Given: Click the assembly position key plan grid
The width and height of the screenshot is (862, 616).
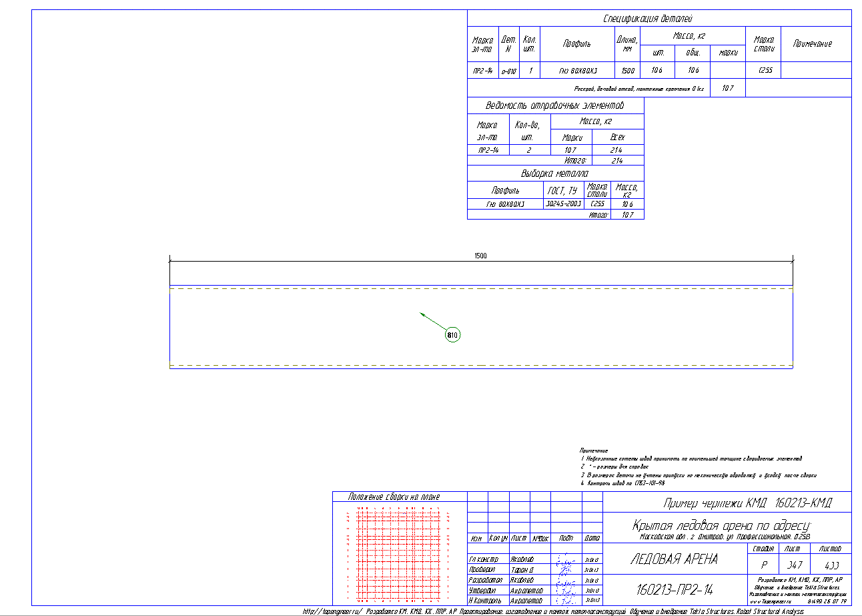Looking at the screenshot, I should tap(399, 555).
